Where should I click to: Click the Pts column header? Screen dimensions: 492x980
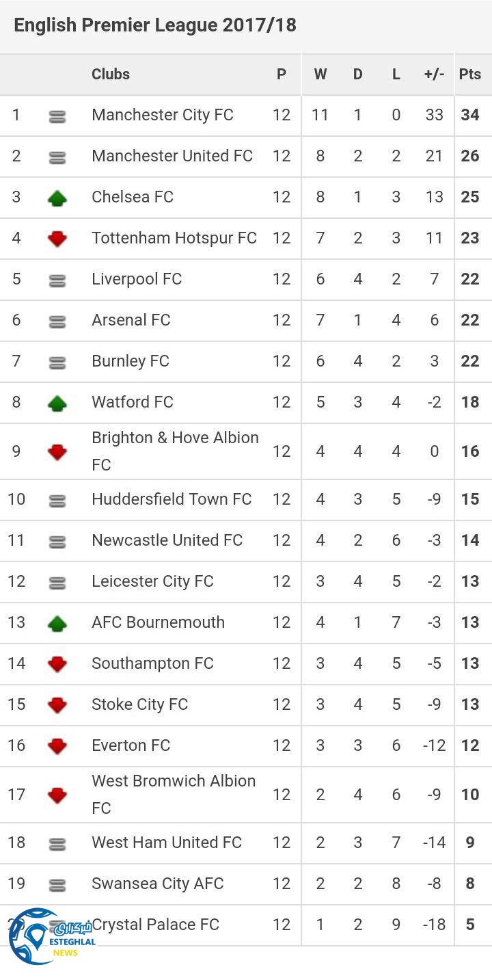470,75
